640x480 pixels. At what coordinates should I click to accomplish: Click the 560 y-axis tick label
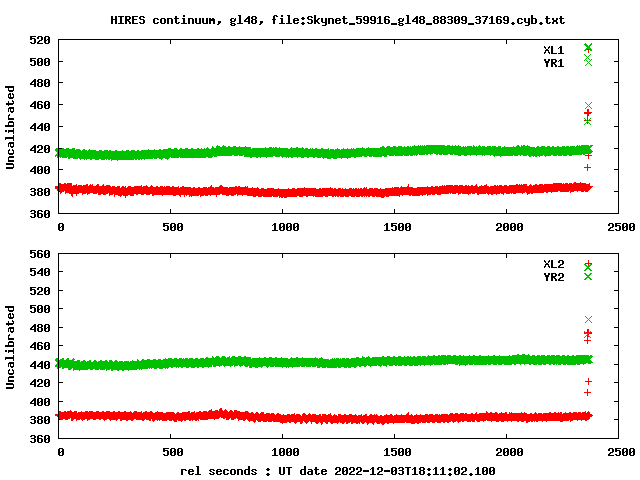click(40, 254)
